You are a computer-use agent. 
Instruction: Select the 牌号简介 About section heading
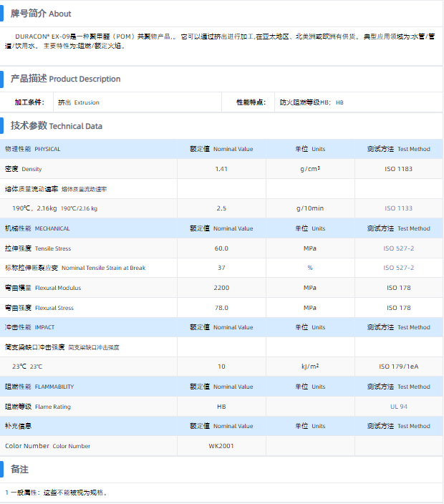(x=41, y=14)
